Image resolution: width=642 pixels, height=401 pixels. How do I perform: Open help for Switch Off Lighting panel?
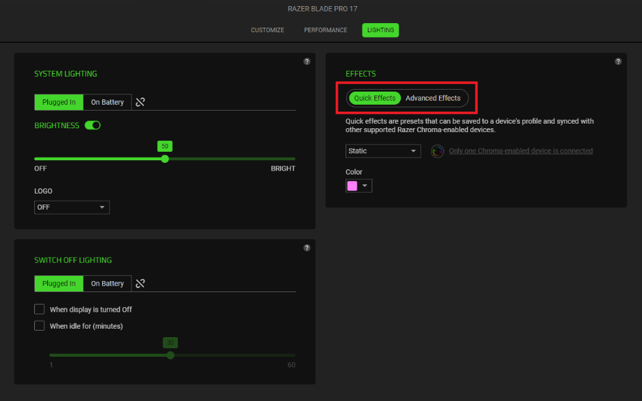pyautogui.click(x=307, y=248)
